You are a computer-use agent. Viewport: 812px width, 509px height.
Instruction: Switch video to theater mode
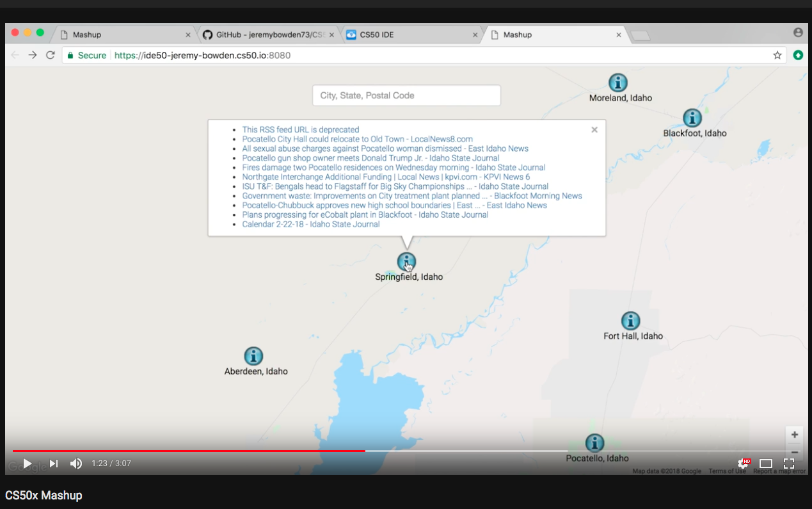(766, 464)
